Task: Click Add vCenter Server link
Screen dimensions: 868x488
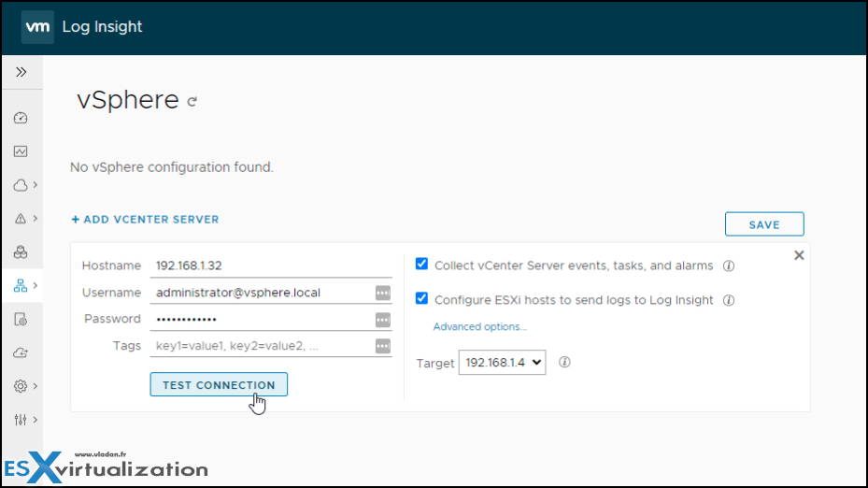Action: click(x=145, y=220)
